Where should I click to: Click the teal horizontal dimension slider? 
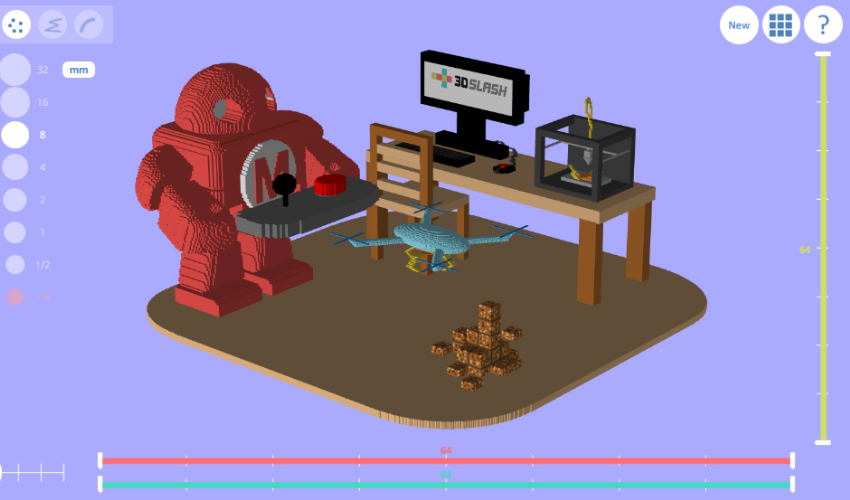coord(446,484)
